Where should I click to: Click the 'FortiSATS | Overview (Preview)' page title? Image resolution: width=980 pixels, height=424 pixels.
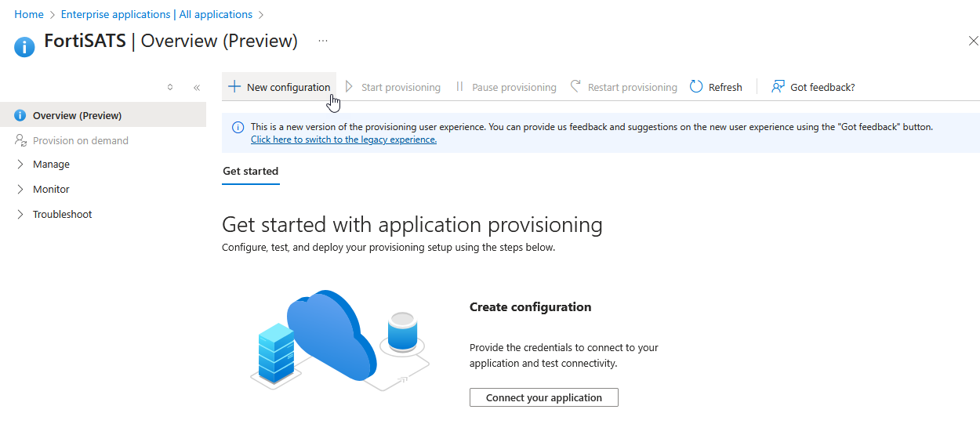171,41
